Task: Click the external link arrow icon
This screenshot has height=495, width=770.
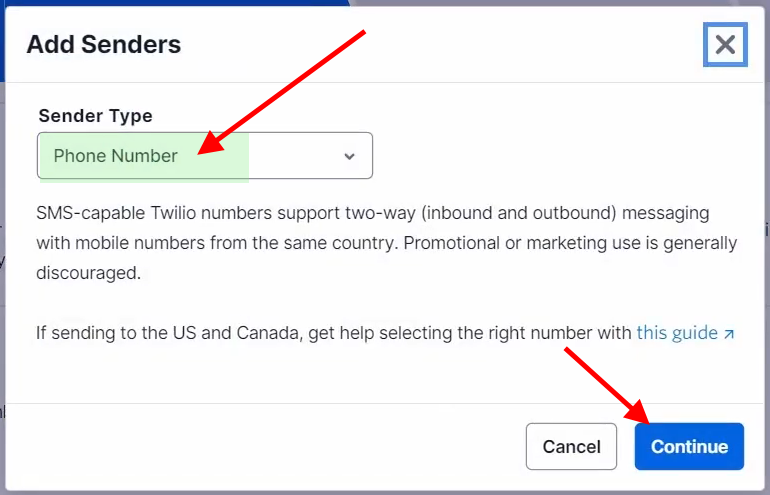Action: coord(729,334)
